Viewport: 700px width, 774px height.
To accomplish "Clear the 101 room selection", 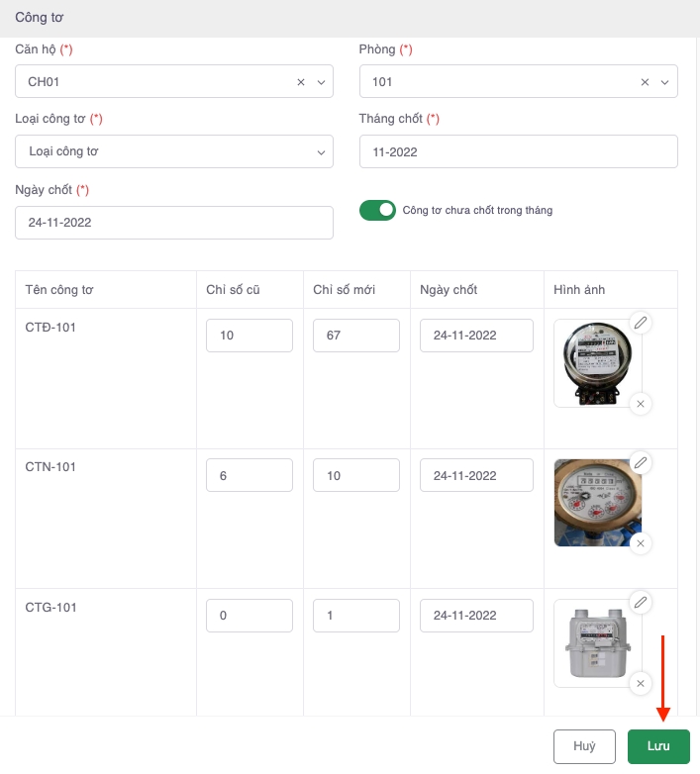I will point(646,82).
